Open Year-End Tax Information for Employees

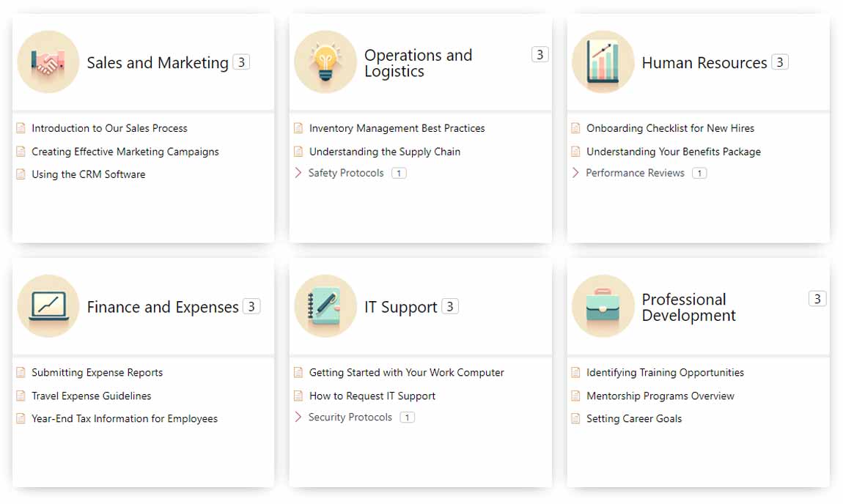[124, 418]
